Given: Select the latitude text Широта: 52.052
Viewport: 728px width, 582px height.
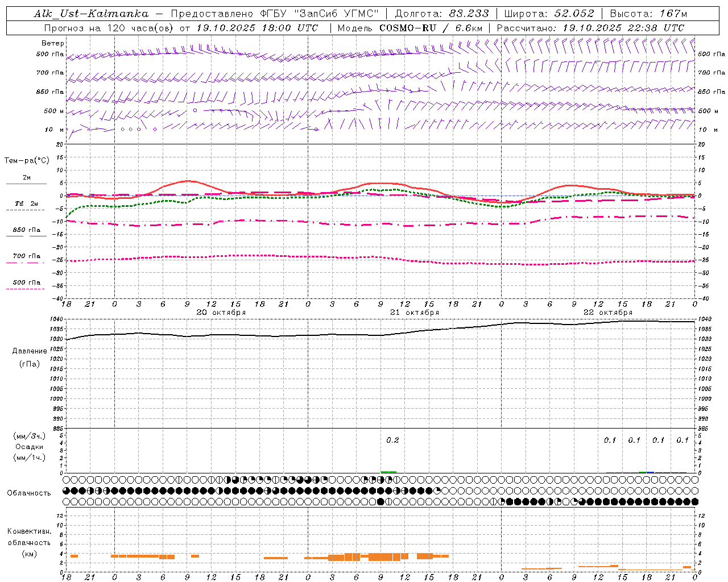Looking at the screenshot, I should (x=549, y=14).
